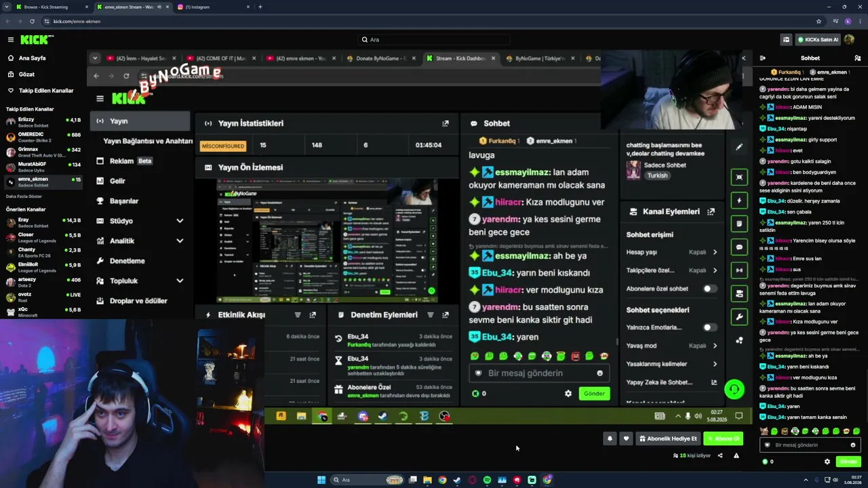
Task: Toggle Abonelere özel sohbet switch in the streamed dashboard
Action: [709, 289]
